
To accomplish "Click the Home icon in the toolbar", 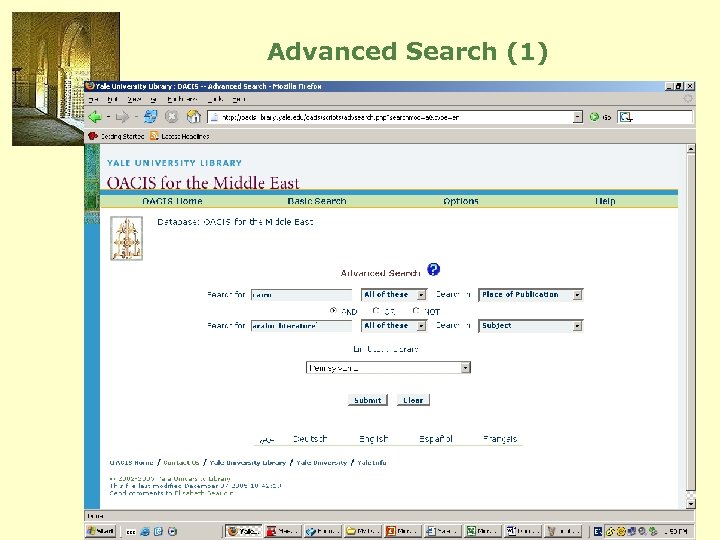I will pos(193,117).
